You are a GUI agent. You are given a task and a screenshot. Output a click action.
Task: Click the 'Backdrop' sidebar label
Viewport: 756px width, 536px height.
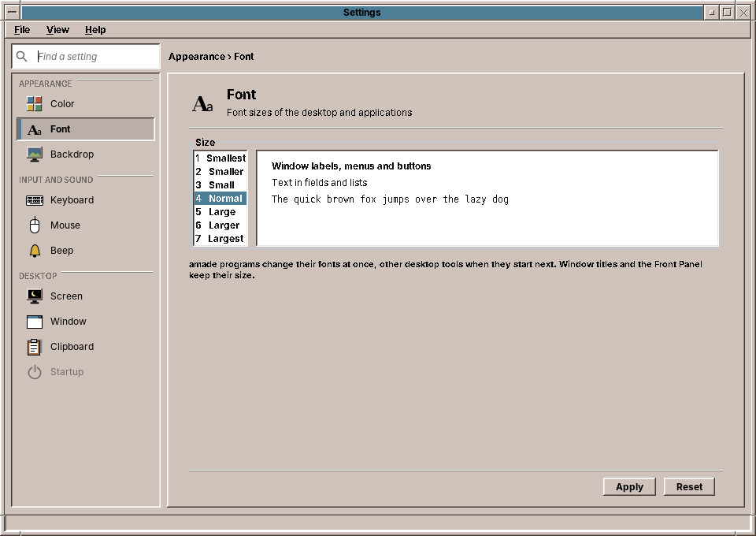(x=72, y=154)
